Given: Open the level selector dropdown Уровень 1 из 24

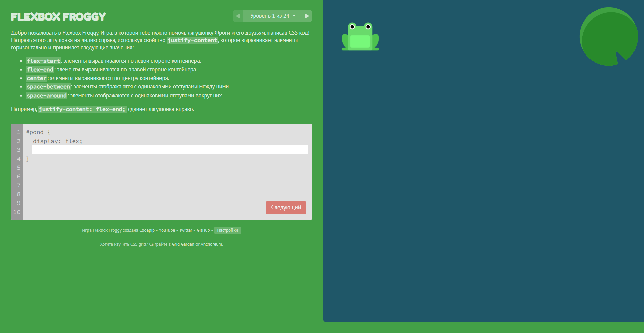Looking at the screenshot, I should 273,16.
